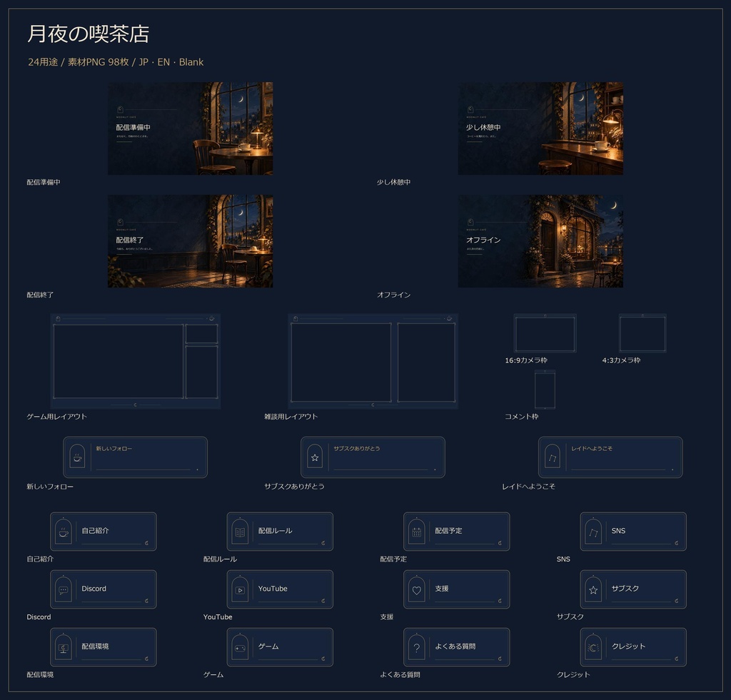Click the play icon in YouTube panel
This screenshot has height=700, width=731.
(x=240, y=591)
